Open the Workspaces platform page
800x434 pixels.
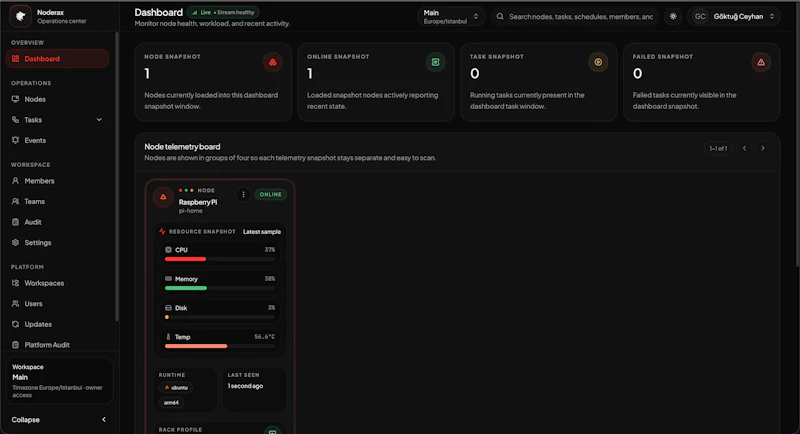(x=57, y=283)
